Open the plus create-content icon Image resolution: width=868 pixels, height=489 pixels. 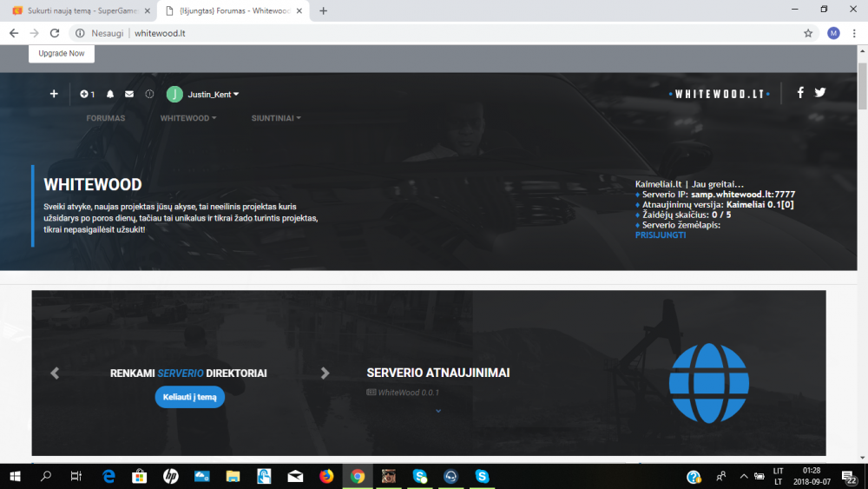point(54,94)
